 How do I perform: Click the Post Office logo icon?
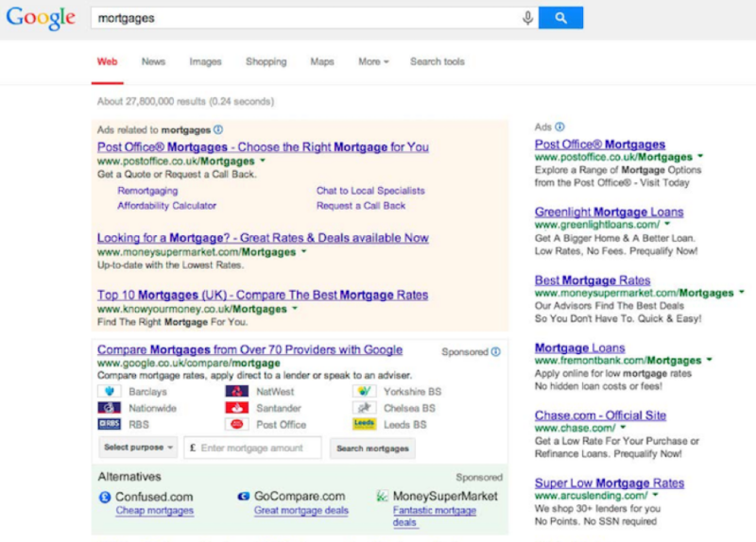point(237,425)
